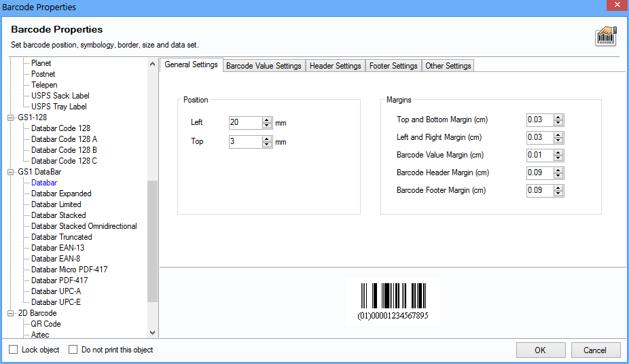Select Postnet symbology
Viewport: 629px width, 364px height.
(x=43, y=74)
